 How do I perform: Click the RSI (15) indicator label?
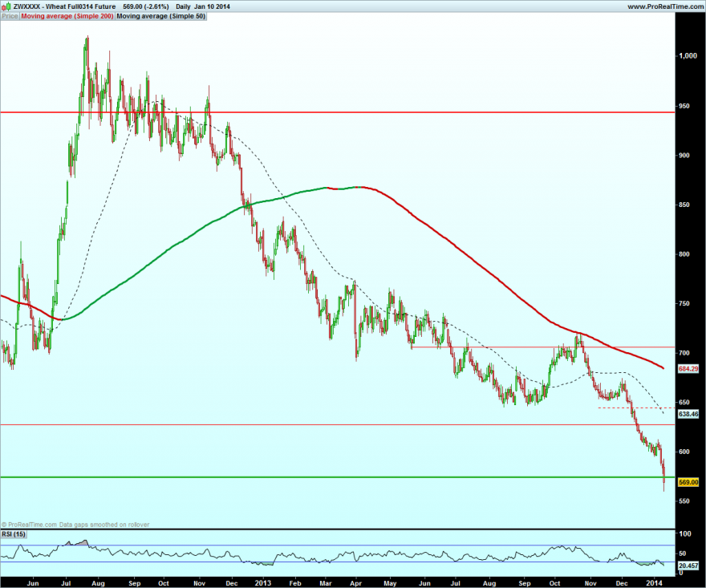coord(14,534)
